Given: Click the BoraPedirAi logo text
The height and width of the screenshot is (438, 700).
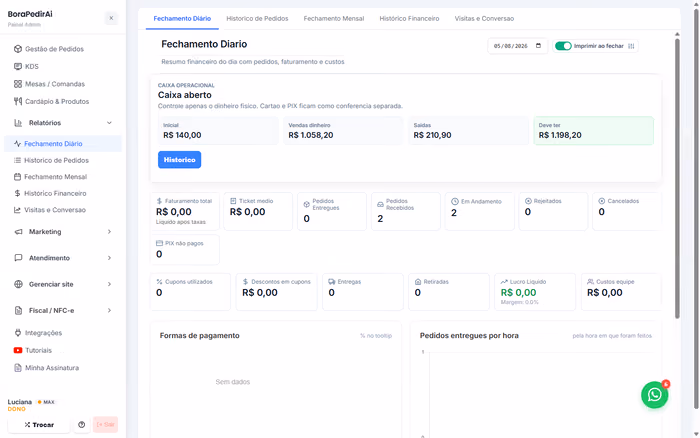Looking at the screenshot, I should [x=30, y=14].
